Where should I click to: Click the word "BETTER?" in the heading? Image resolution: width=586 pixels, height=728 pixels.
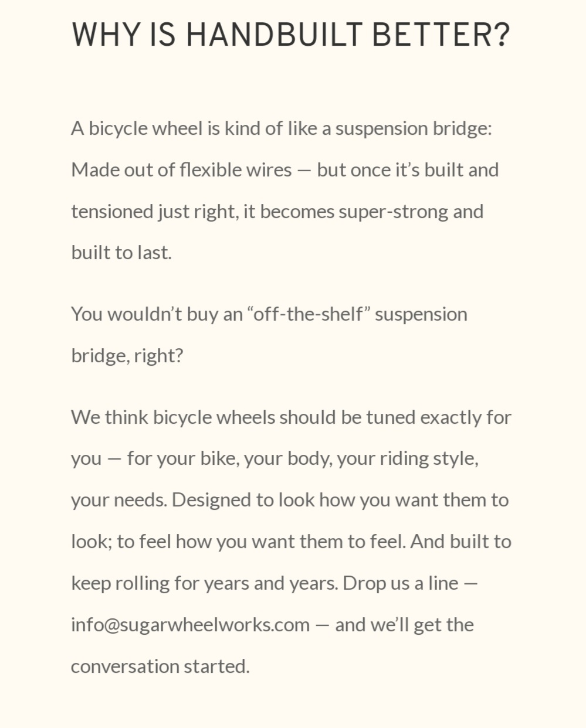[441, 35]
